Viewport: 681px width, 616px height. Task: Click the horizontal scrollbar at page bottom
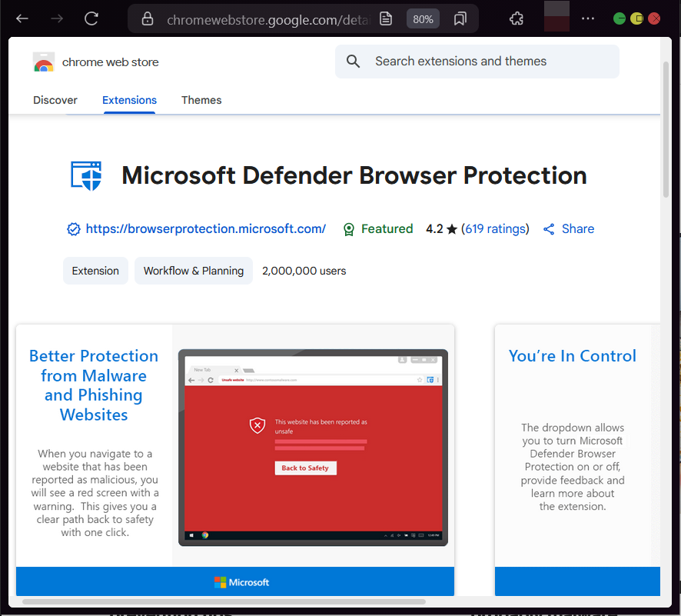click(x=224, y=601)
